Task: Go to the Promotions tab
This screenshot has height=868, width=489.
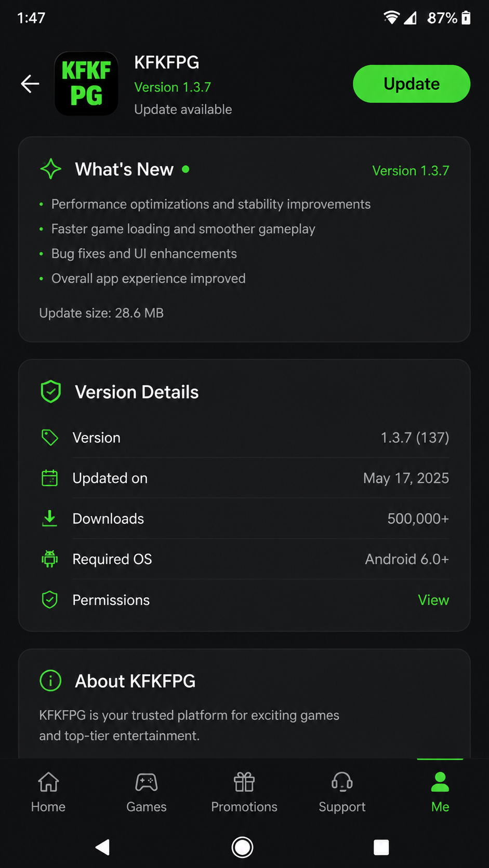Action: [x=244, y=792]
